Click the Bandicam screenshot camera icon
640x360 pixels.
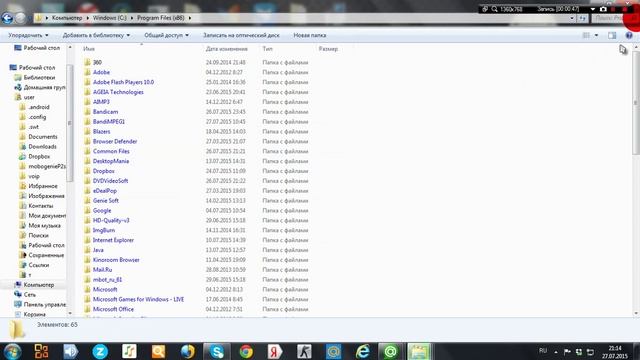click(x=603, y=9)
